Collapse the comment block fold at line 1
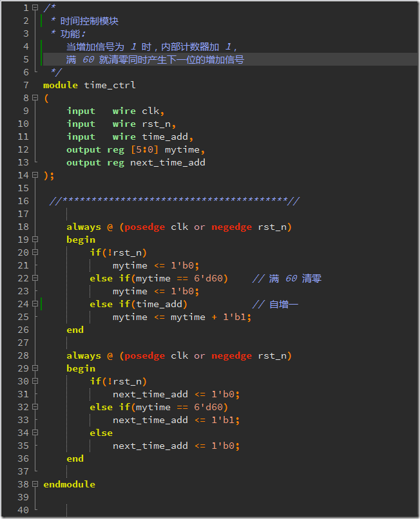This screenshot has width=420, height=519. [x=35, y=8]
